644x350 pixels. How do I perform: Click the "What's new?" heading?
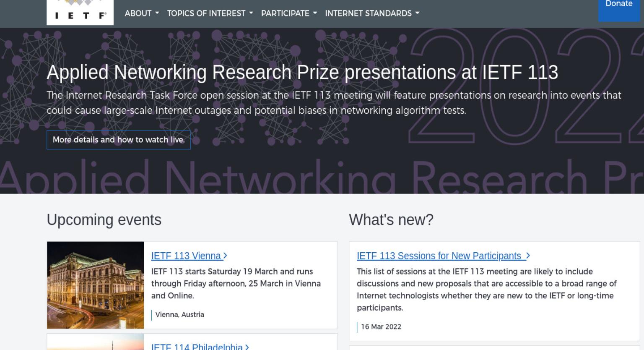tap(391, 219)
